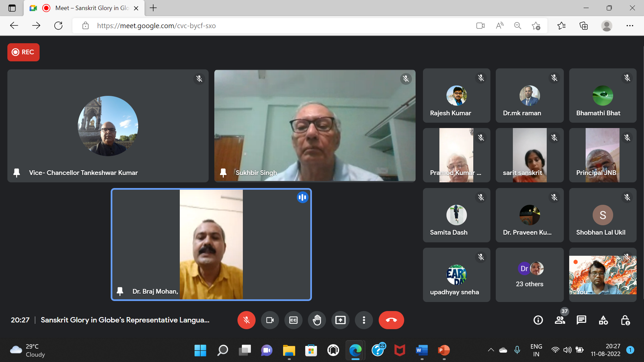The width and height of the screenshot is (644, 362).
Task: Open the Activities panel
Action: click(x=603, y=320)
